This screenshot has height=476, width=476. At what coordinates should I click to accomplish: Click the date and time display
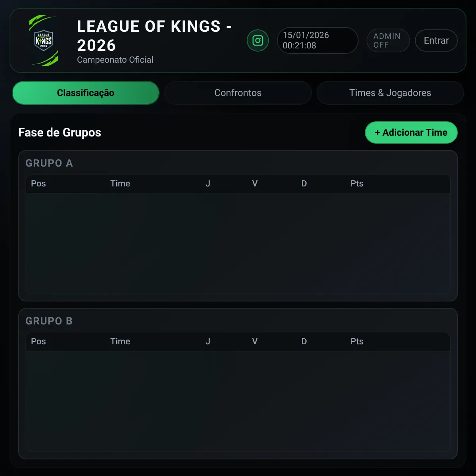tap(317, 40)
